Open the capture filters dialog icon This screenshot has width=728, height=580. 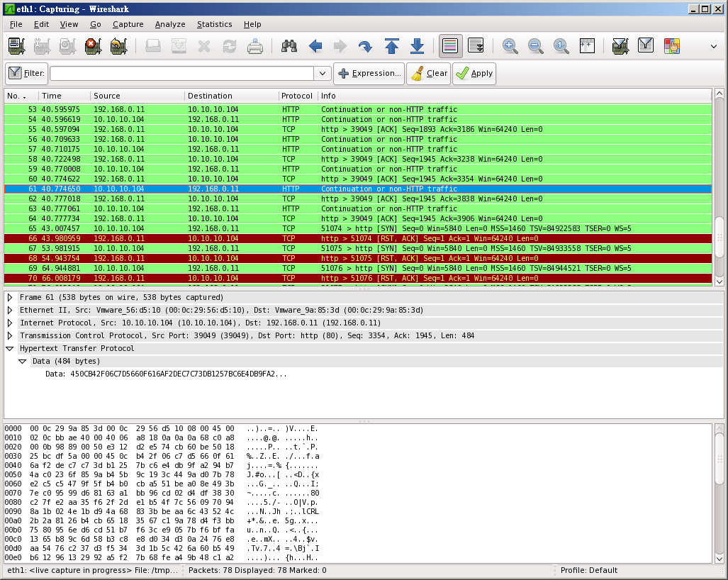(620, 45)
